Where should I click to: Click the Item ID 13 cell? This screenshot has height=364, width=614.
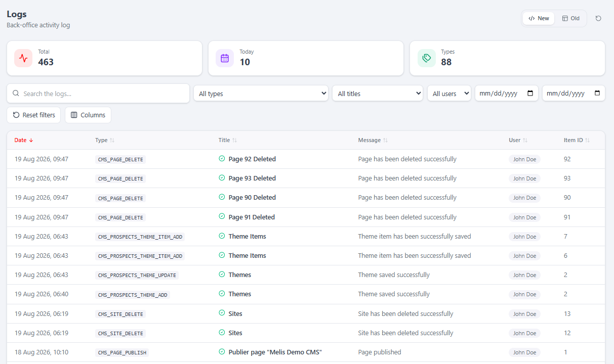[567, 313]
